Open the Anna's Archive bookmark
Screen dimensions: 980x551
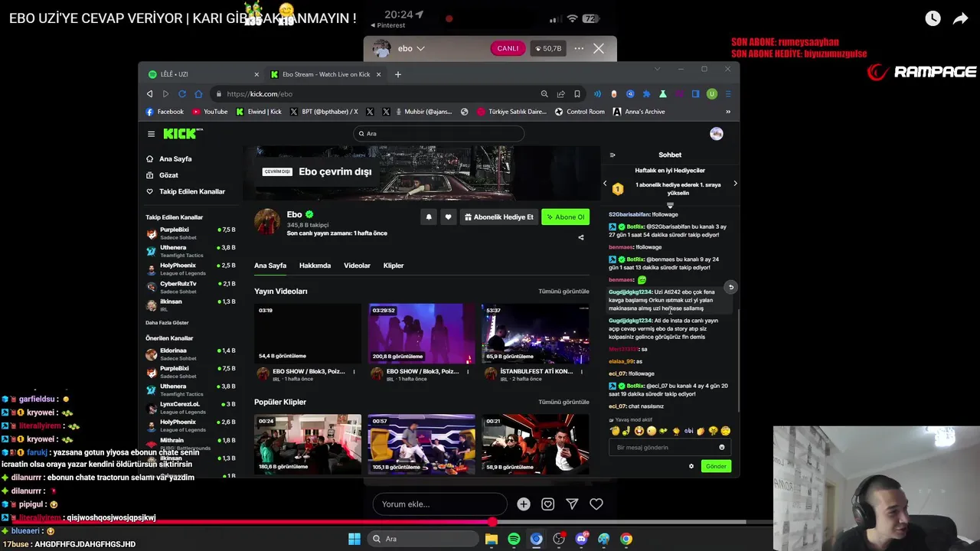point(639,112)
